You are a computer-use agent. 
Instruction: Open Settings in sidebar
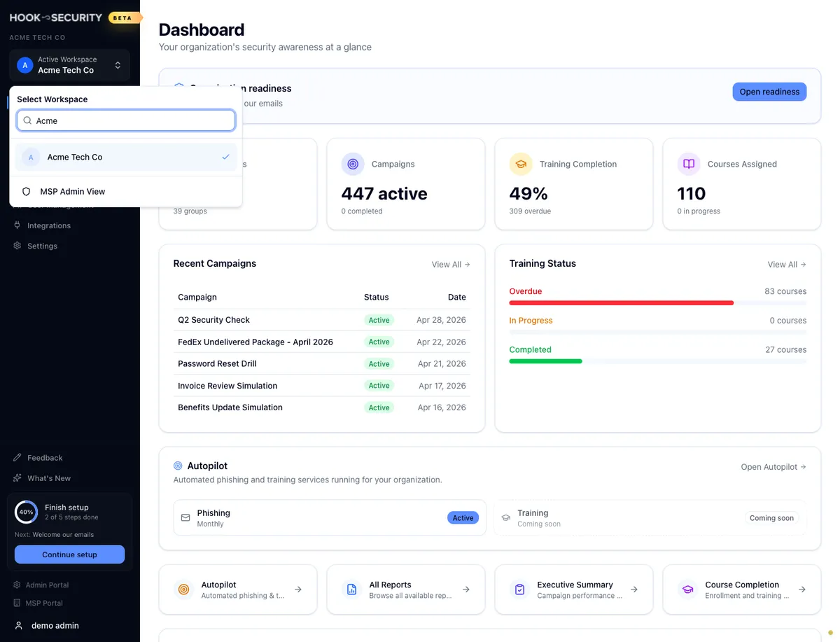pyautogui.click(x=42, y=246)
